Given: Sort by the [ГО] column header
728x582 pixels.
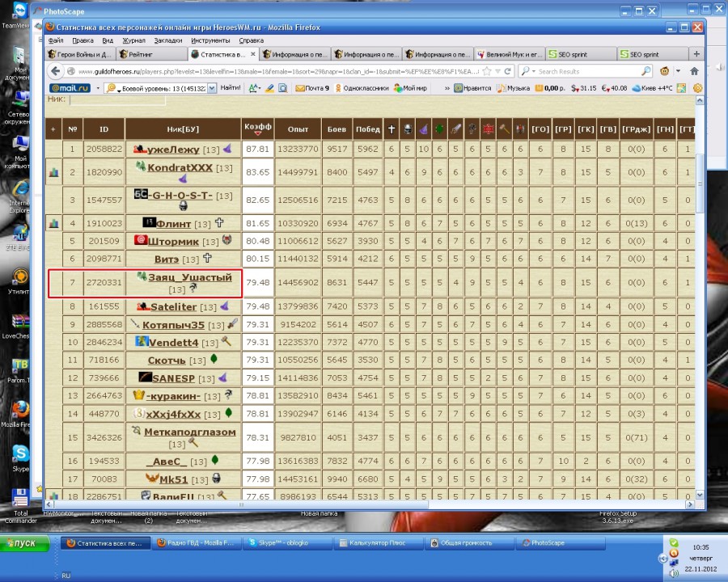Looking at the screenshot, I should (x=540, y=129).
